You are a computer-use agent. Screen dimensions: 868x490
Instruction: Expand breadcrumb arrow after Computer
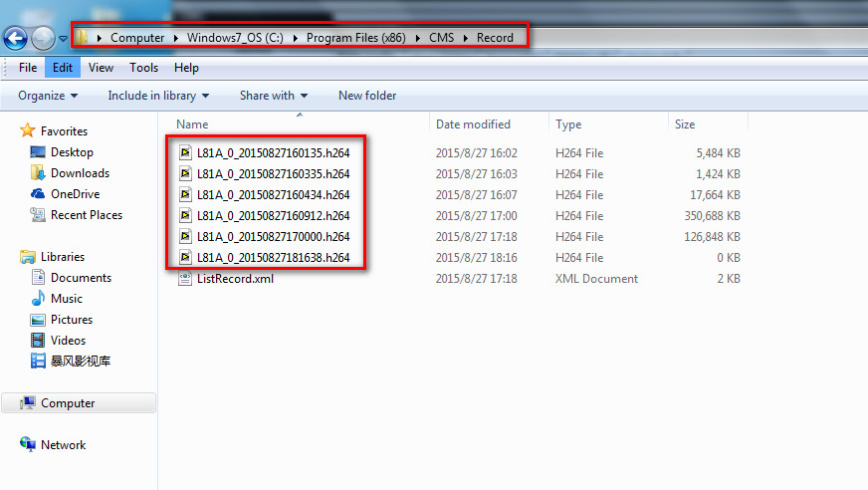coord(176,38)
